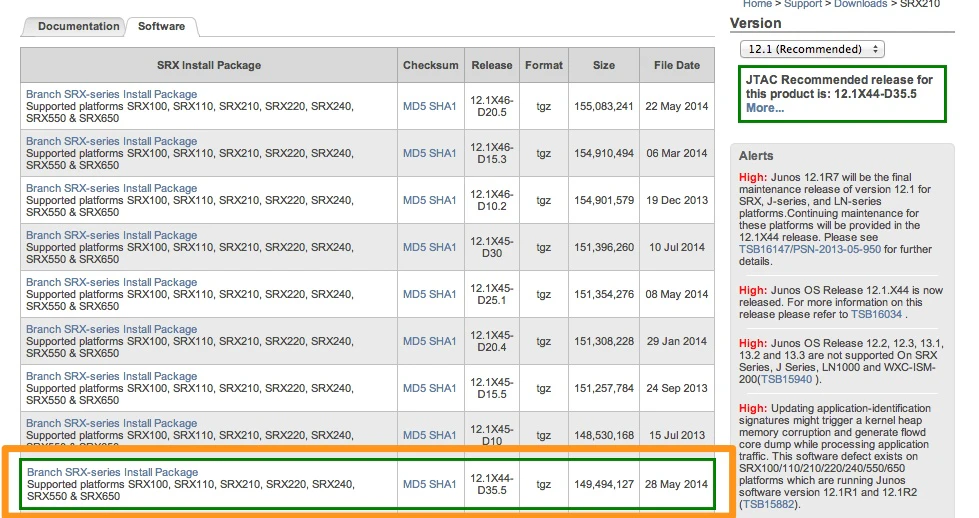The height and width of the screenshot is (518, 979).
Task: Download install package for release 12.1X46-D20.5
Action: pos(111,94)
